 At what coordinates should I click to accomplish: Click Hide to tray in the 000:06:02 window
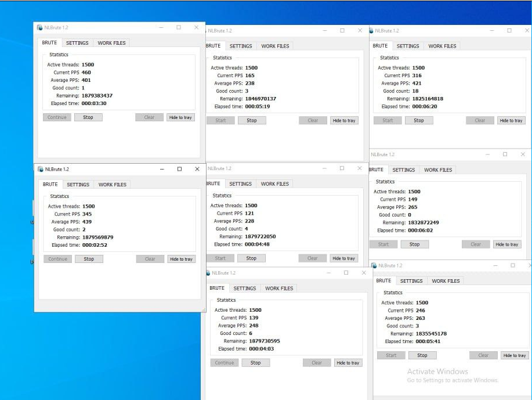507,244
